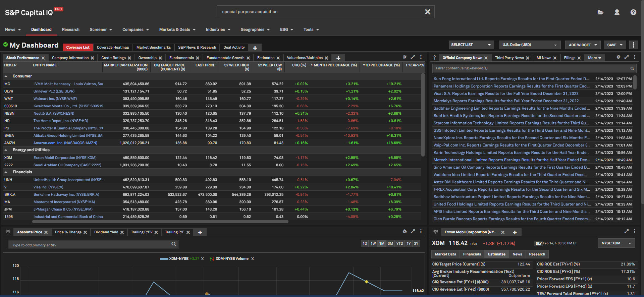Open the user profile icon

(617, 12)
